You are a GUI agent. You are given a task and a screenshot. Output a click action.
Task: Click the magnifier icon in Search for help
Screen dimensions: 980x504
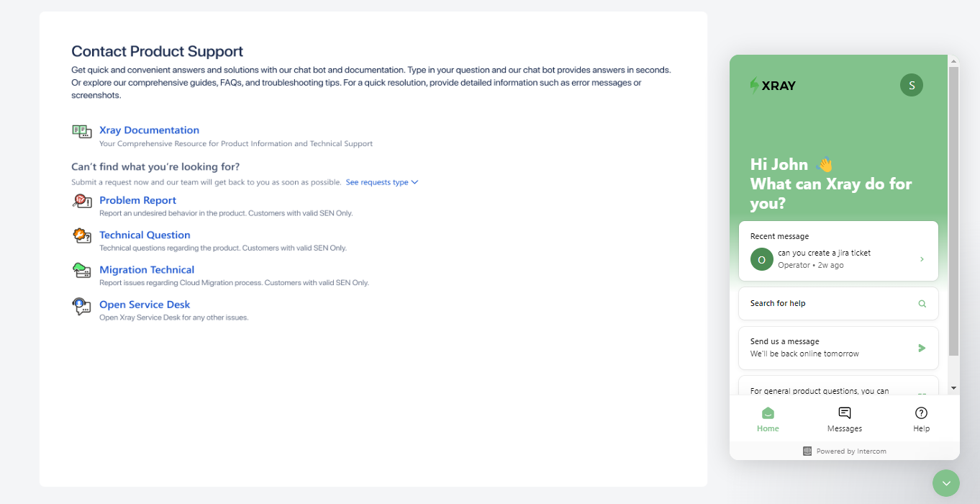pos(922,304)
